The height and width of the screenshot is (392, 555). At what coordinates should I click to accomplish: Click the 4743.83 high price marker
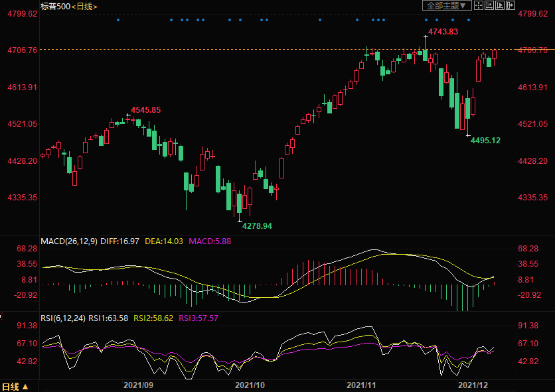click(443, 31)
